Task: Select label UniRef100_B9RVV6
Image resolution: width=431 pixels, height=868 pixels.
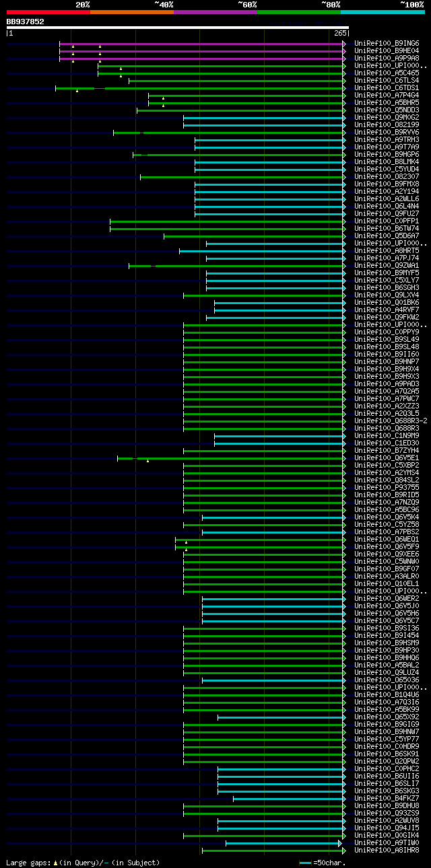Action: 387,133
